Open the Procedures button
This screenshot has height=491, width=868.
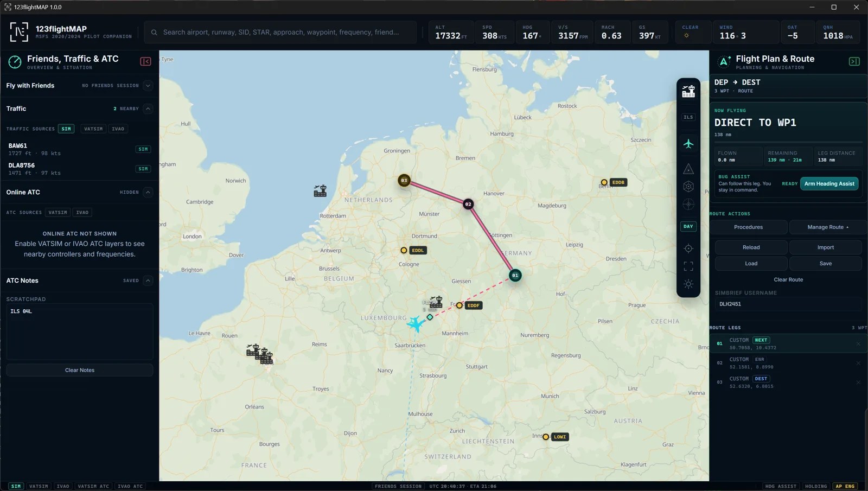748,227
